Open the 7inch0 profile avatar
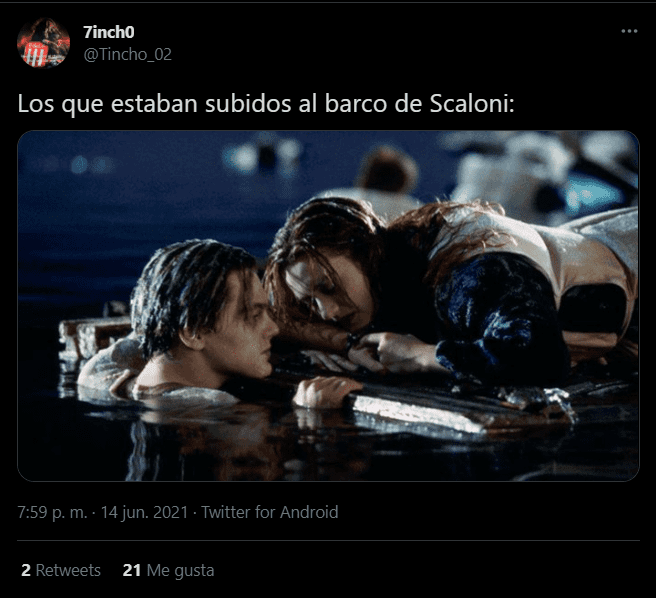 pyautogui.click(x=43, y=43)
